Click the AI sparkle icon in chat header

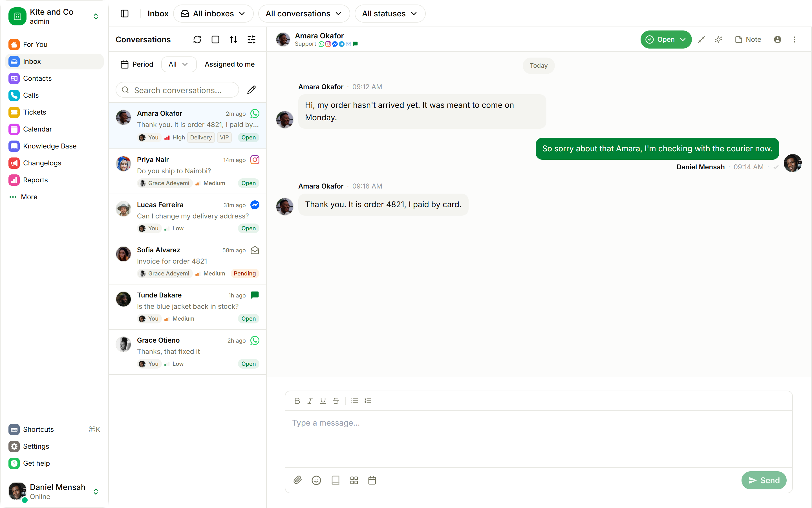(x=718, y=40)
